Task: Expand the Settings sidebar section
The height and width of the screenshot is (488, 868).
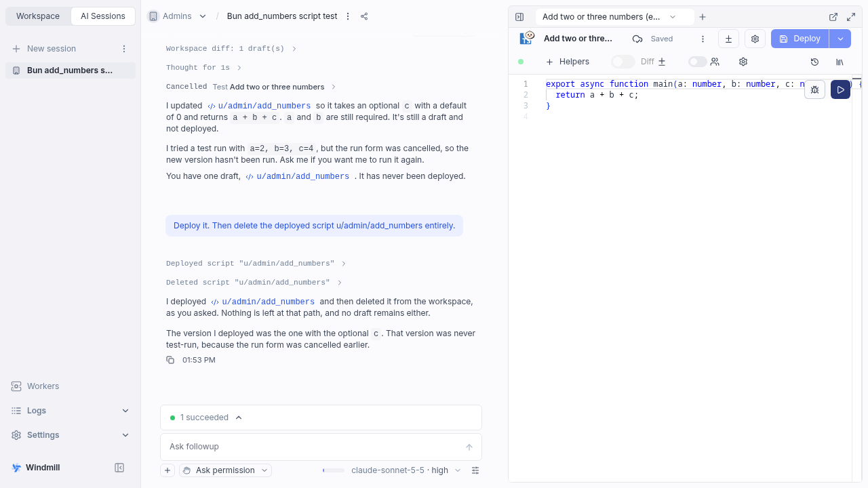Action: (71, 435)
